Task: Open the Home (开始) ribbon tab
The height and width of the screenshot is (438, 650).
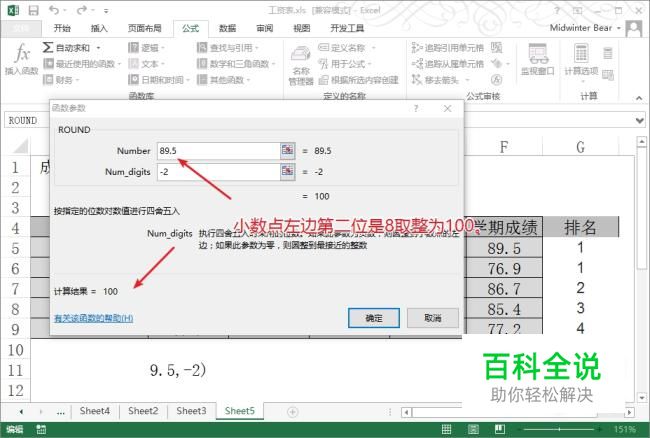Action: coord(62,28)
